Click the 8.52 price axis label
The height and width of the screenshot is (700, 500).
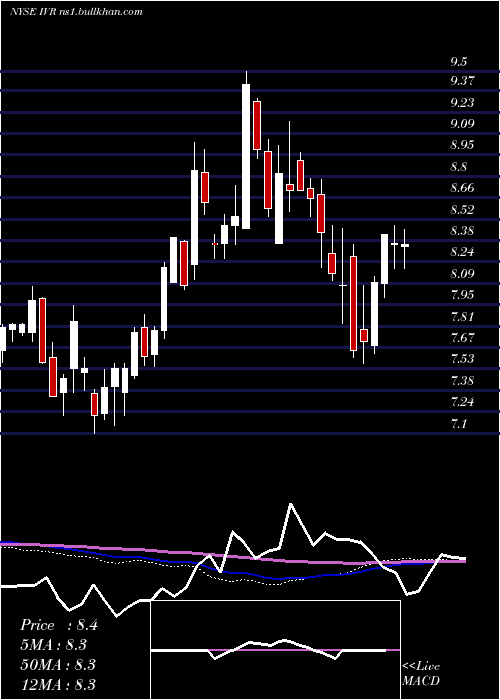coord(462,210)
